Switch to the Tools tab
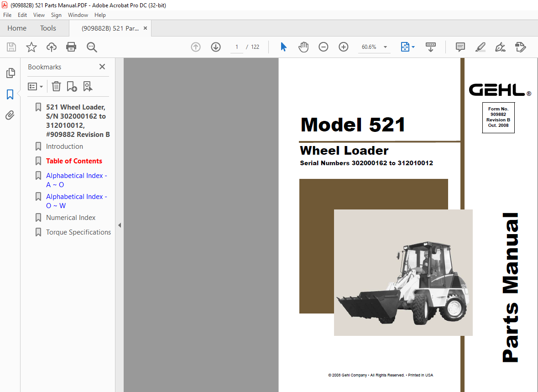 48,28
